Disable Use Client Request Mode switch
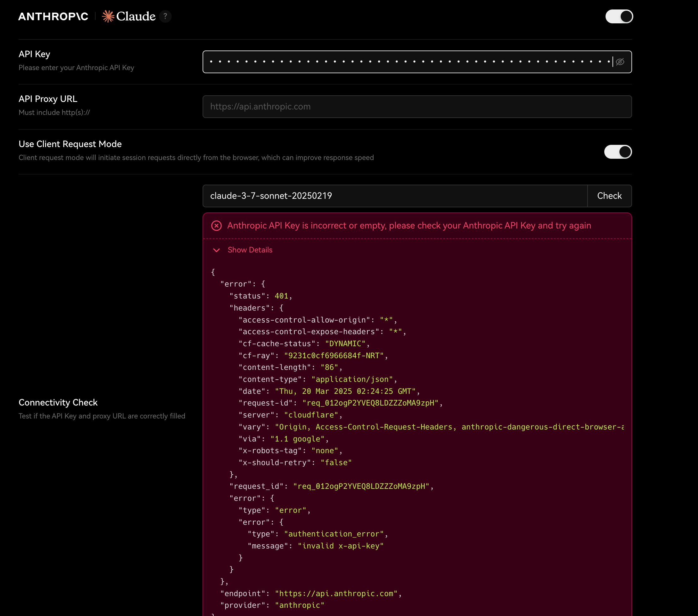This screenshot has width=698, height=616. (x=618, y=151)
